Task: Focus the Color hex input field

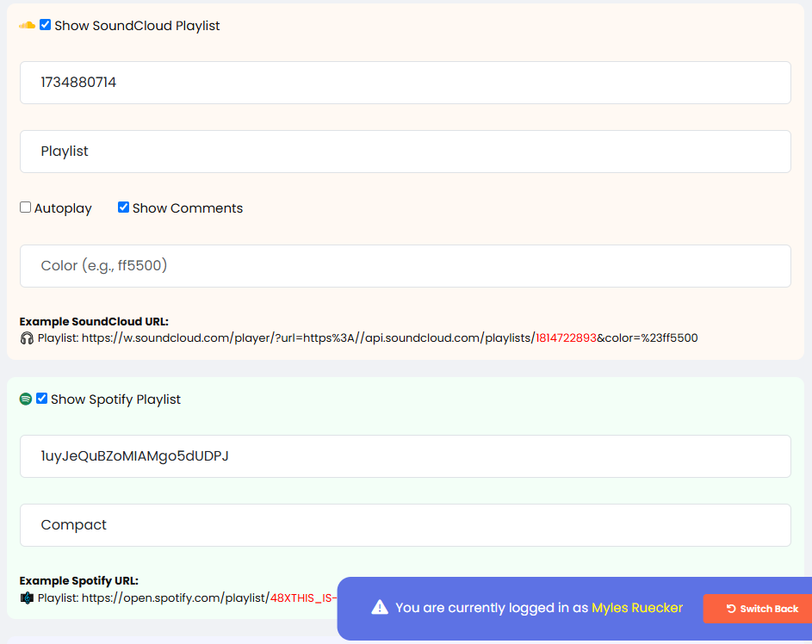Action: pyautogui.click(x=405, y=266)
